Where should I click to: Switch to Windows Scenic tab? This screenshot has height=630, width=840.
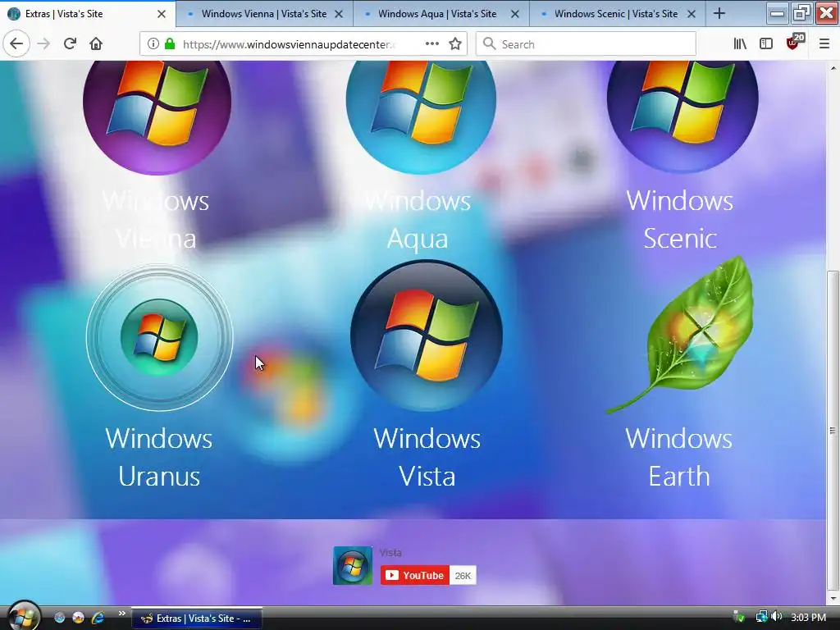[x=615, y=14]
